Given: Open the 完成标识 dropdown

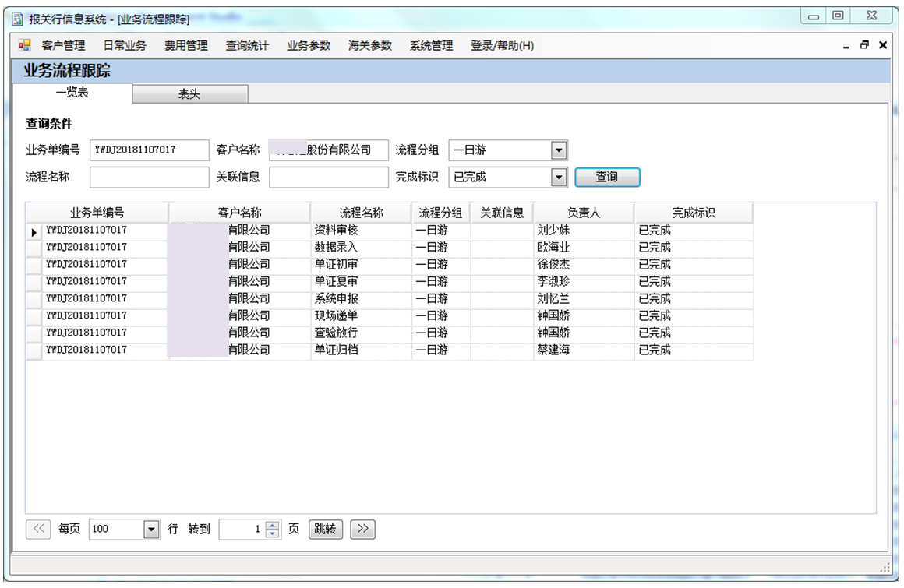Looking at the screenshot, I should [x=558, y=178].
